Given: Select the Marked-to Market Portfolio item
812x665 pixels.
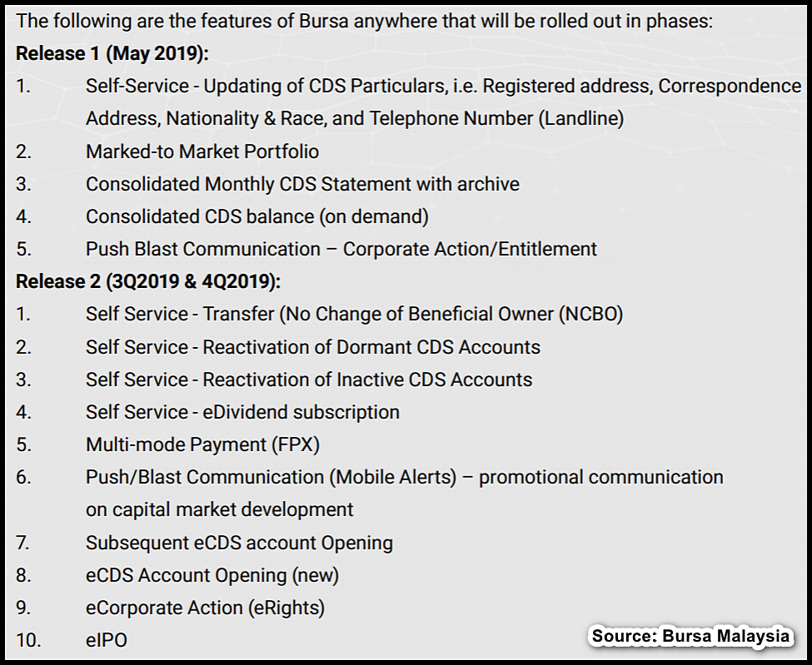Looking at the screenshot, I should [202, 151].
